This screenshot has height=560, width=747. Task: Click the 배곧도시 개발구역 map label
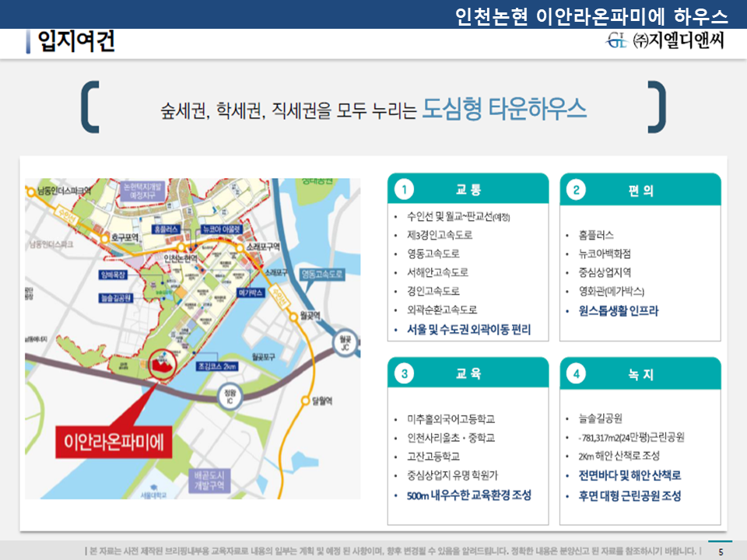(209, 481)
